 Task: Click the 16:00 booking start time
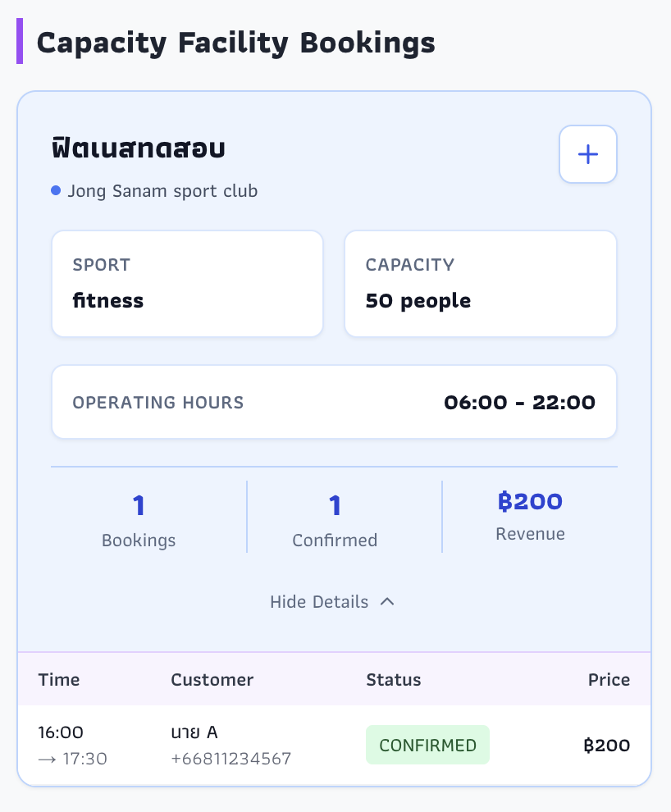pos(61,732)
